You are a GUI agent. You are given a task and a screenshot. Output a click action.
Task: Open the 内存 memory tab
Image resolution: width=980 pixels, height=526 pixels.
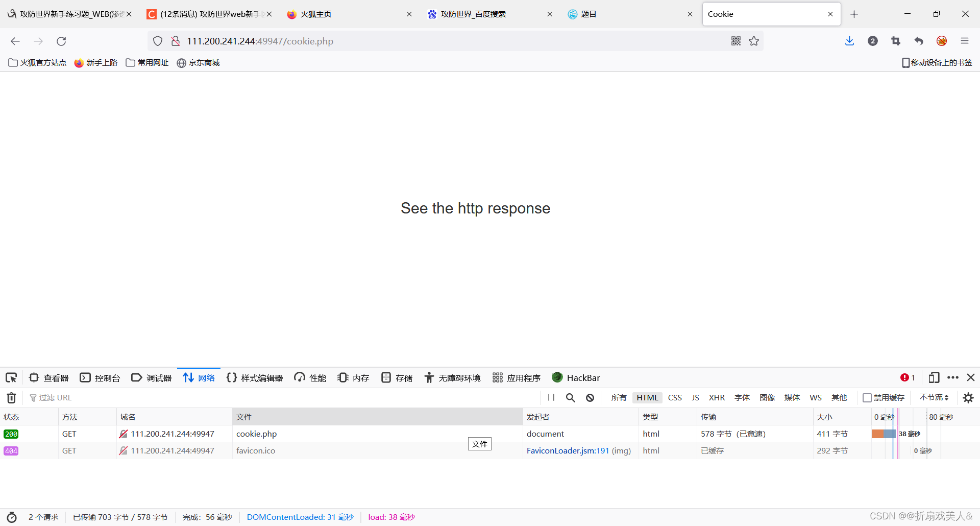(x=353, y=378)
